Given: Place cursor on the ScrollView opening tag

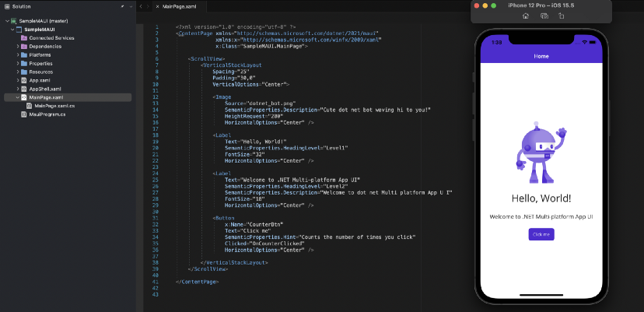Looking at the screenshot, I should pyautogui.click(x=206, y=59).
